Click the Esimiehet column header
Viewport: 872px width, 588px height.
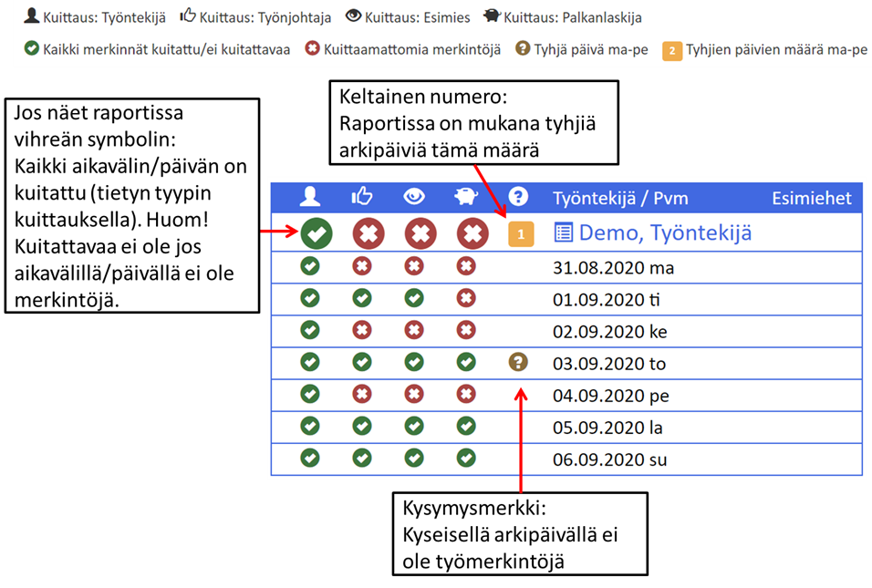[x=811, y=198]
